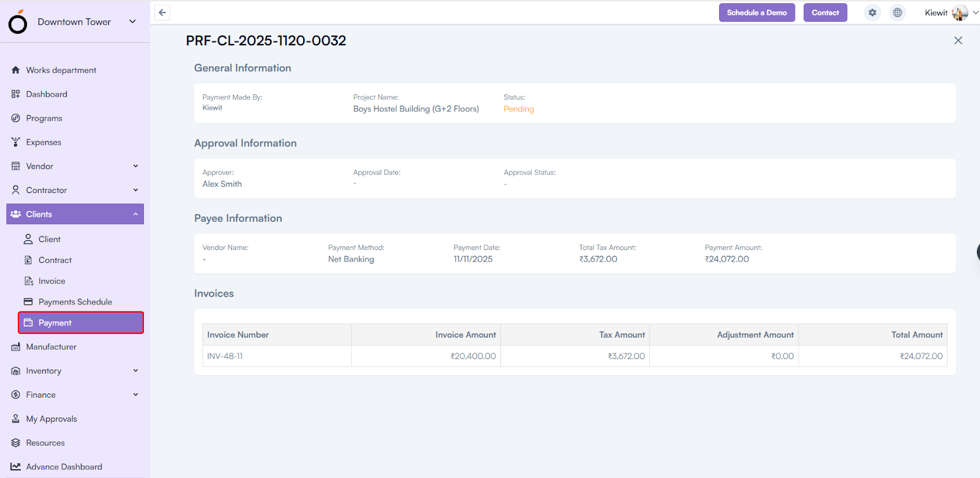This screenshot has width=980, height=478.
Task: Click the Pending status text
Action: pos(519,108)
